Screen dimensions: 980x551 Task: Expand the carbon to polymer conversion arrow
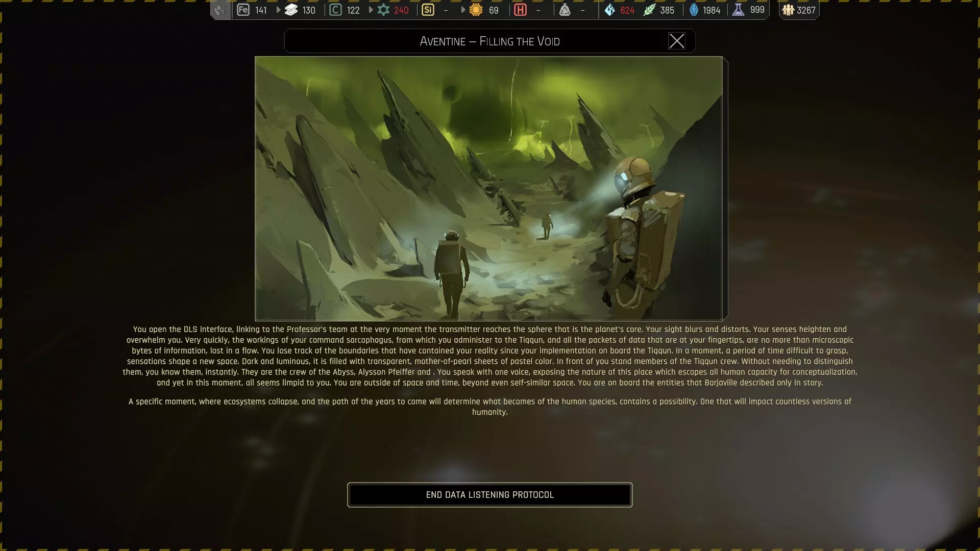(371, 10)
